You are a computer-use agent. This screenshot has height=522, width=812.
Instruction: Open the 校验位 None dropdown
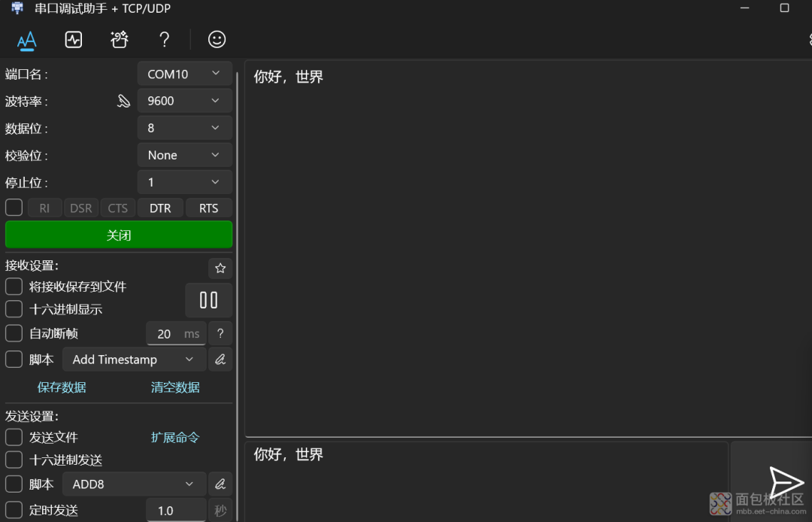(185, 155)
